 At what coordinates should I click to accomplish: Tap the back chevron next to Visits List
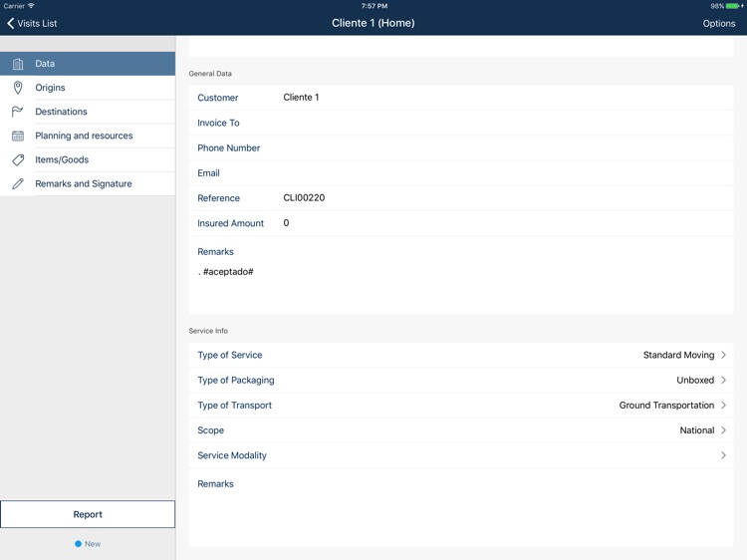click(x=11, y=23)
